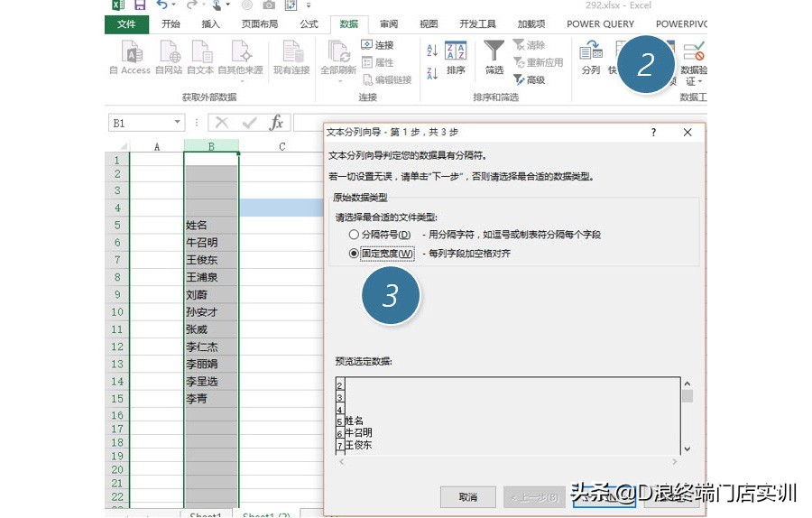
Task: Click the Name Box showing B1
Action: [141, 123]
